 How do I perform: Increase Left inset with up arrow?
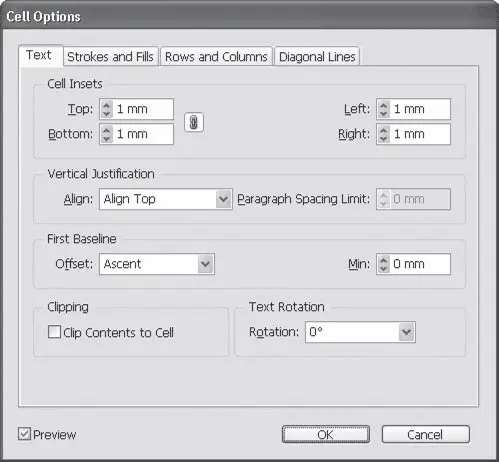click(384, 105)
